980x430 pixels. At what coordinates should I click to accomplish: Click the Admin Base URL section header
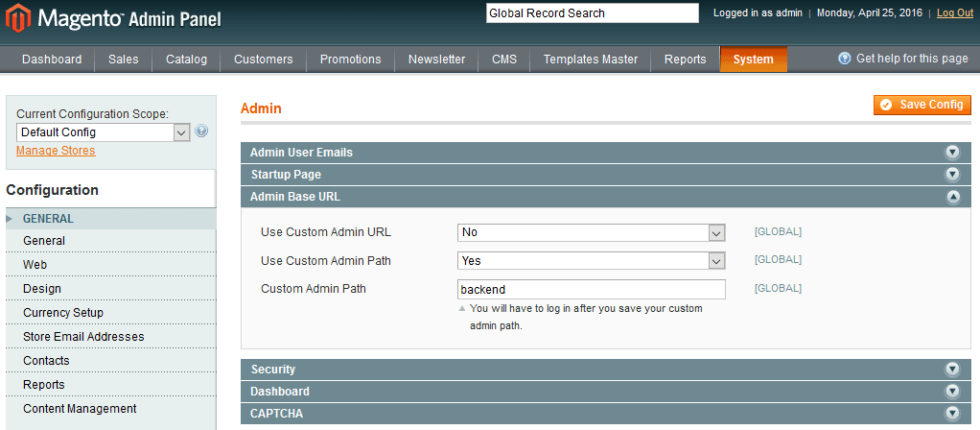pos(606,197)
